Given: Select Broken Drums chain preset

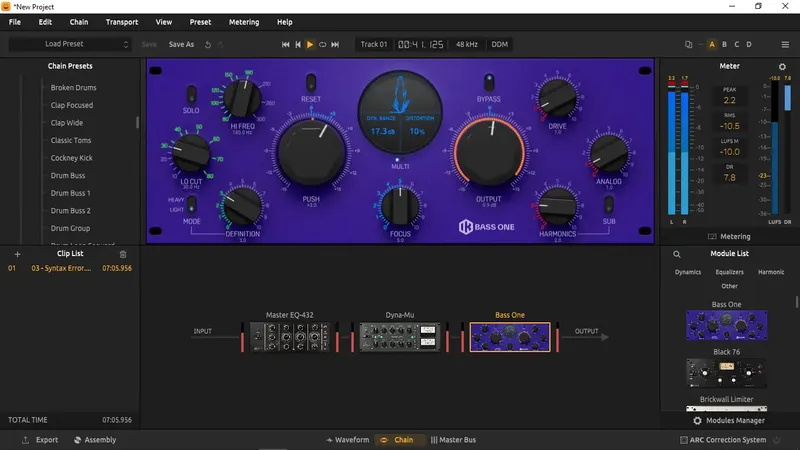Looking at the screenshot, I should [x=73, y=88].
